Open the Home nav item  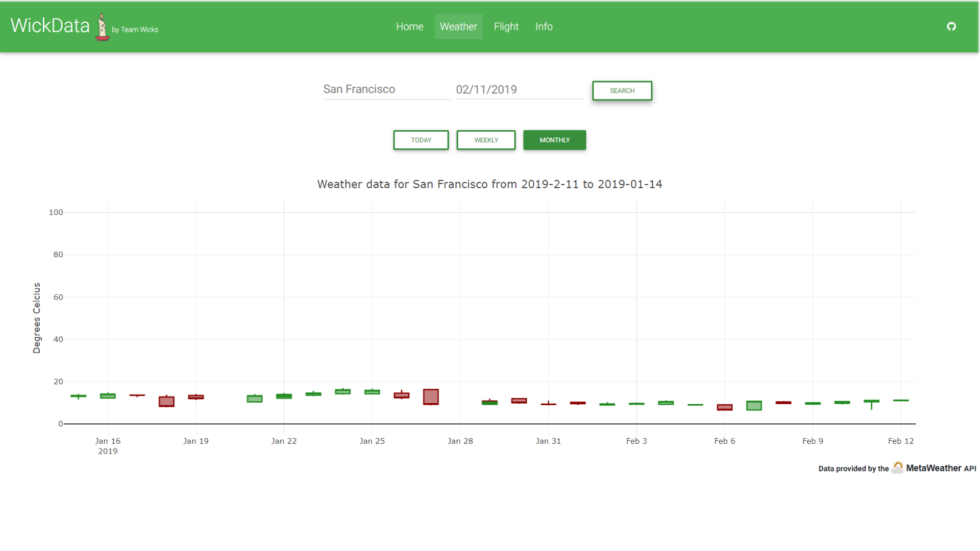409,27
